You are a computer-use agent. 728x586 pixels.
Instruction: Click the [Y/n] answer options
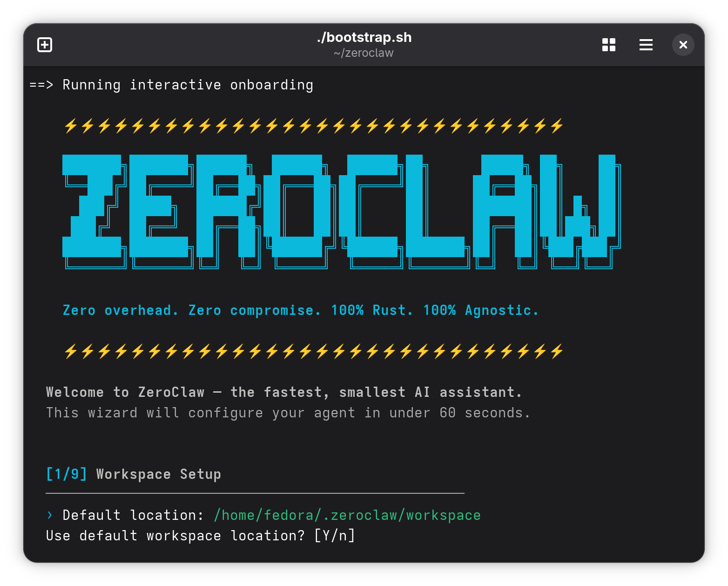click(335, 536)
